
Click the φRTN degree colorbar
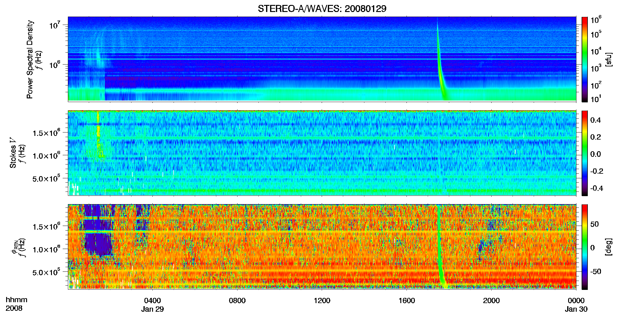585,247
